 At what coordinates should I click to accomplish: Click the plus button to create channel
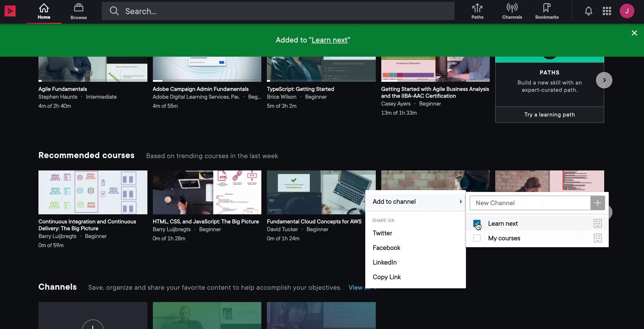click(x=598, y=203)
